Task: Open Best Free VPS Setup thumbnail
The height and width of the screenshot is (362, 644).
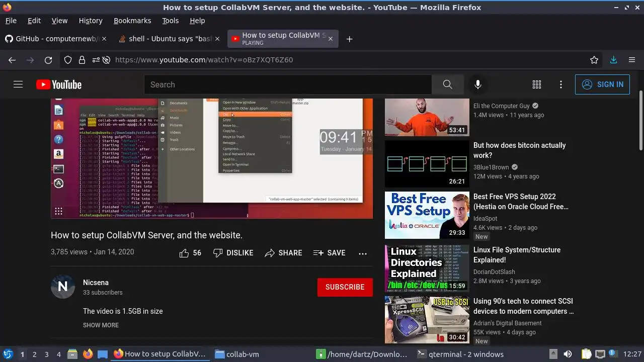Action: pyautogui.click(x=427, y=215)
